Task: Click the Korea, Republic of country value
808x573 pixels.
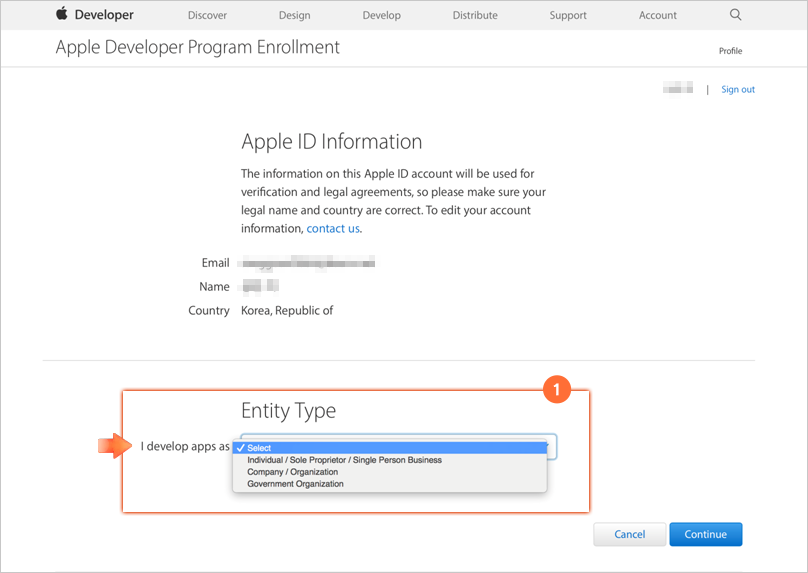Action: point(287,311)
